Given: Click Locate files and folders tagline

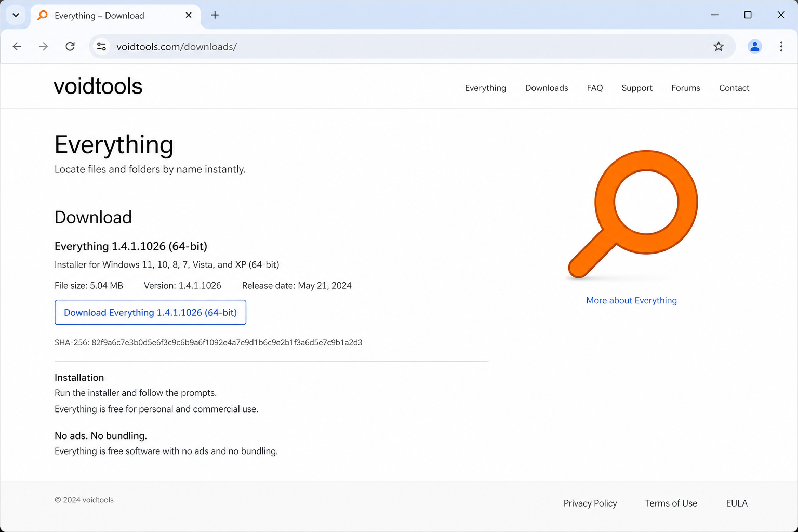Looking at the screenshot, I should click(150, 169).
